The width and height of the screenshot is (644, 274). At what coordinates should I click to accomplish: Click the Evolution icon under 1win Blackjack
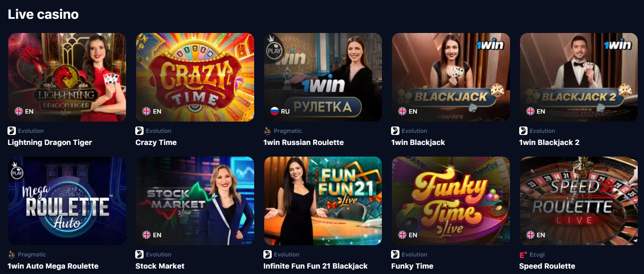pyautogui.click(x=395, y=131)
